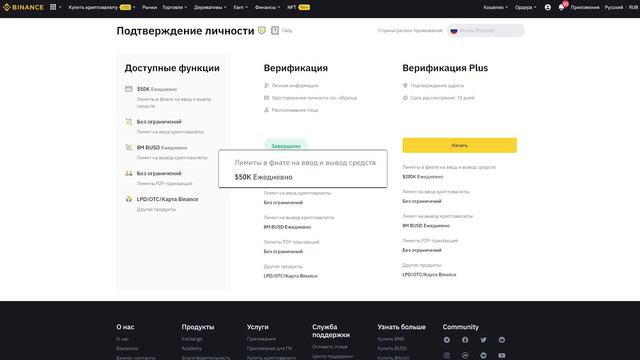Viewport: 640px width, 360px height.
Task: Click the yellow shield badge next to page title
Action: point(262,30)
